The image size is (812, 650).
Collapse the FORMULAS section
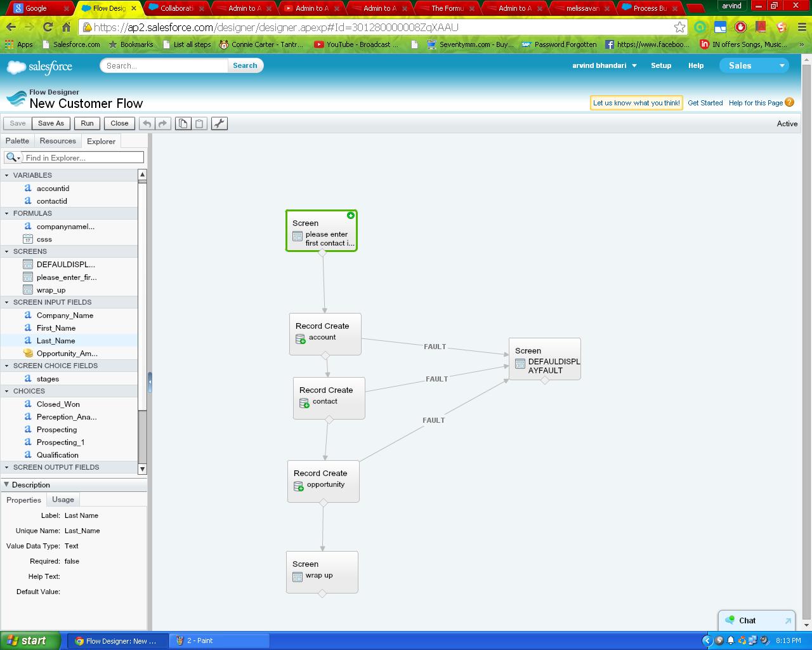[7, 213]
